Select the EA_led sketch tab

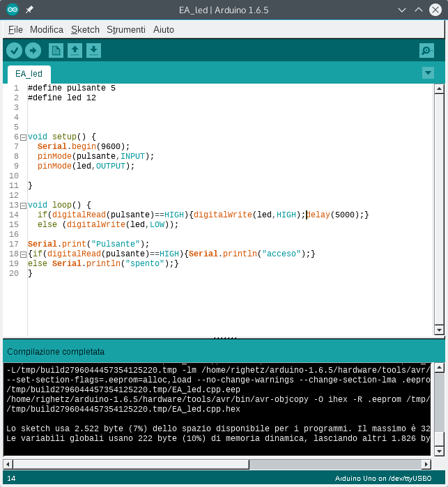[29, 74]
